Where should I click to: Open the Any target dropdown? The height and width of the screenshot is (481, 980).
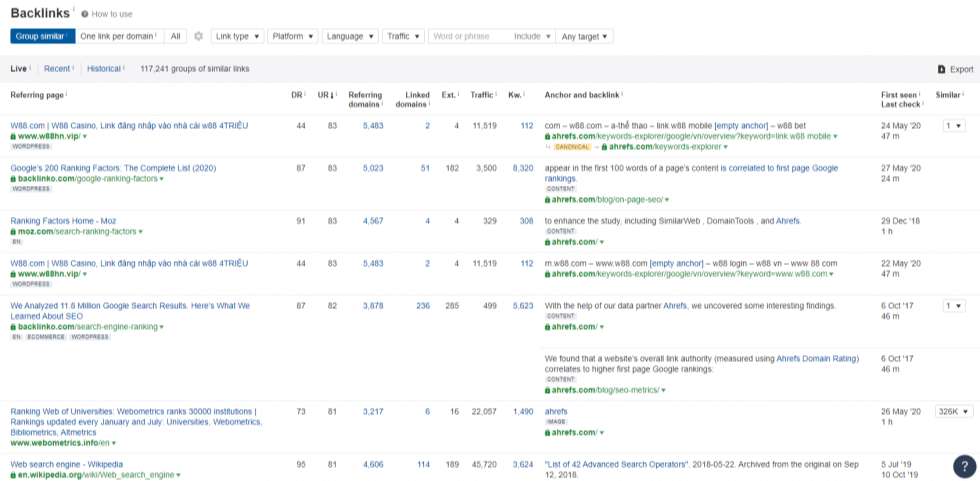pyautogui.click(x=584, y=36)
